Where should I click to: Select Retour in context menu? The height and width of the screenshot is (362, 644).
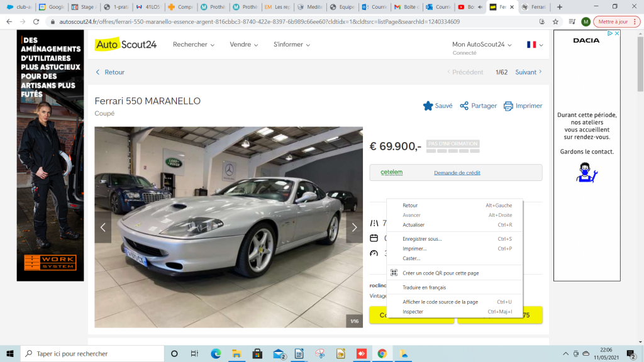[x=455, y=206]
